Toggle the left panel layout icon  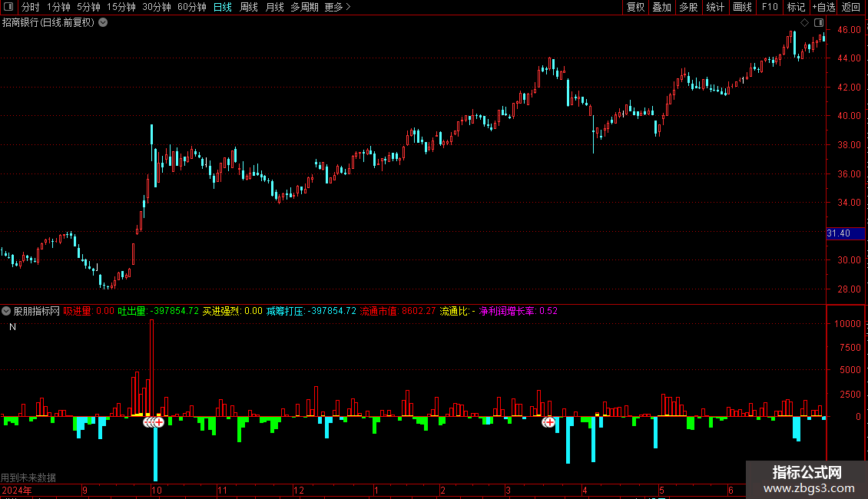[x=8, y=7]
